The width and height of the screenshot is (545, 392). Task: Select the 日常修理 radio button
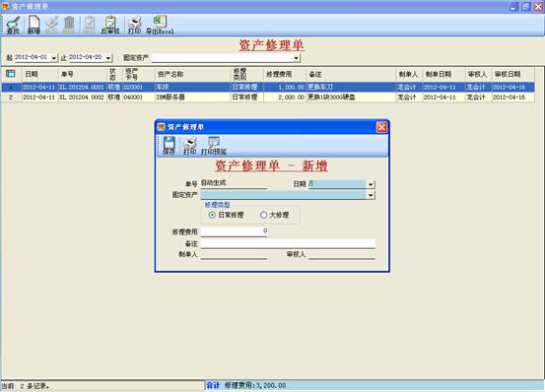click(x=212, y=215)
